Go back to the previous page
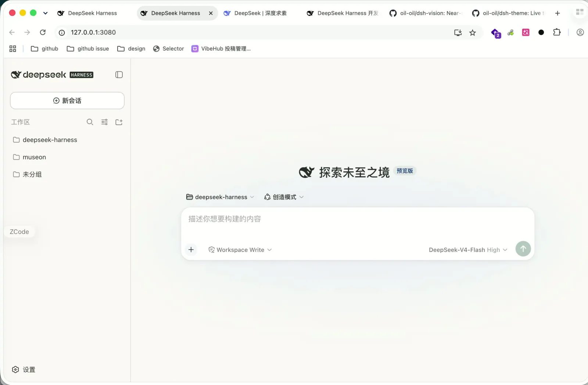Image resolution: width=588 pixels, height=385 pixels. (x=12, y=32)
